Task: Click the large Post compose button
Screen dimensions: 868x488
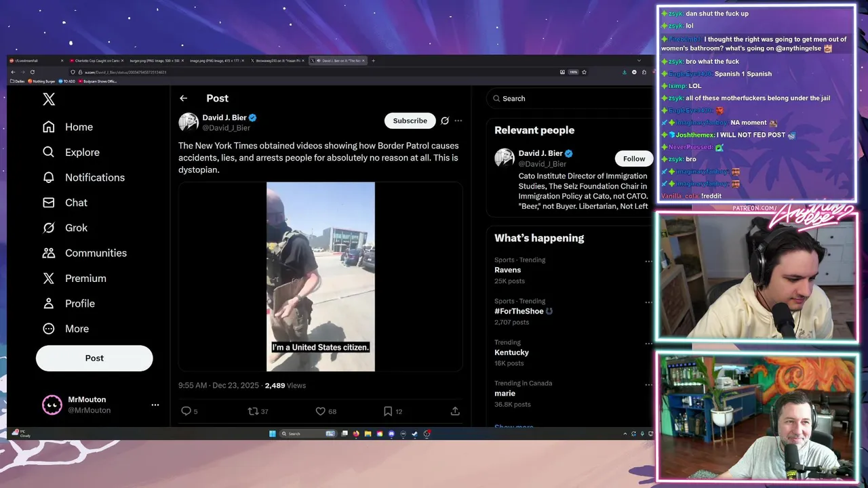Action: point(94,358)
